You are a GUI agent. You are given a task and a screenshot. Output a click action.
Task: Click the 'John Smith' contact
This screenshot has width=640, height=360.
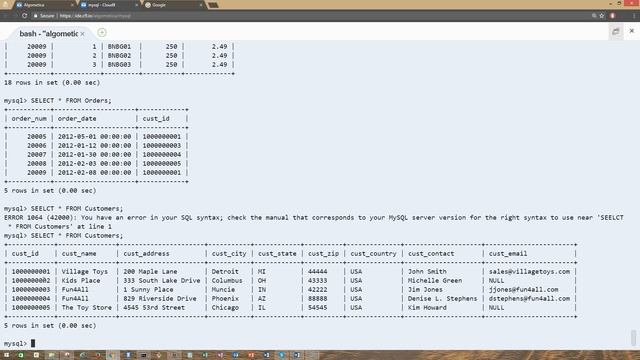(x=427, y=271)
